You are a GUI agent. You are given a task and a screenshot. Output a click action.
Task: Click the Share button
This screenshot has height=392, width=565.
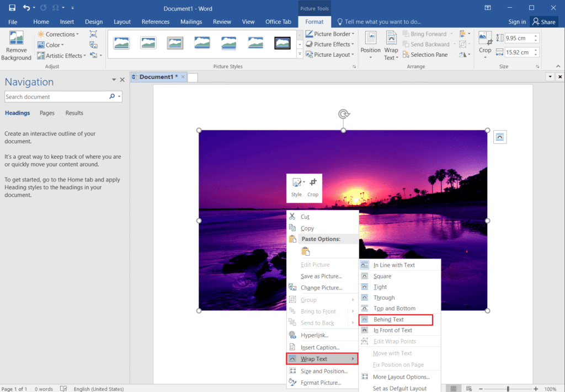point(543,22)
